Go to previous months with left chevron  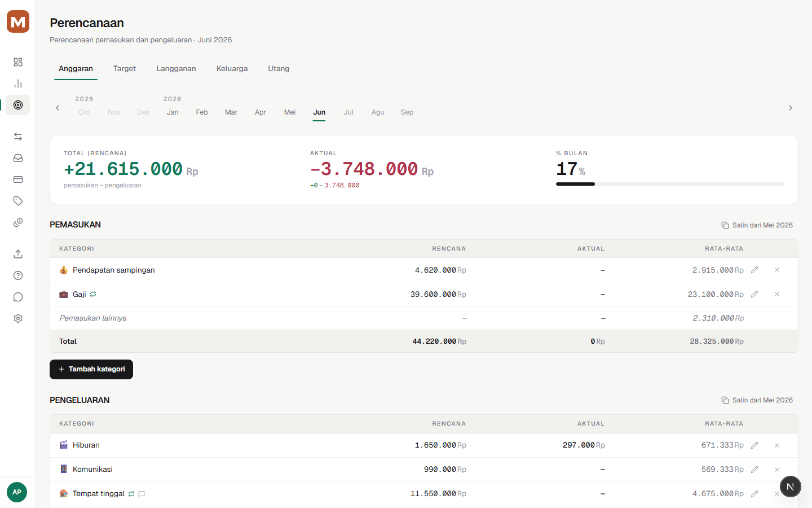click(x=58, y=108)
